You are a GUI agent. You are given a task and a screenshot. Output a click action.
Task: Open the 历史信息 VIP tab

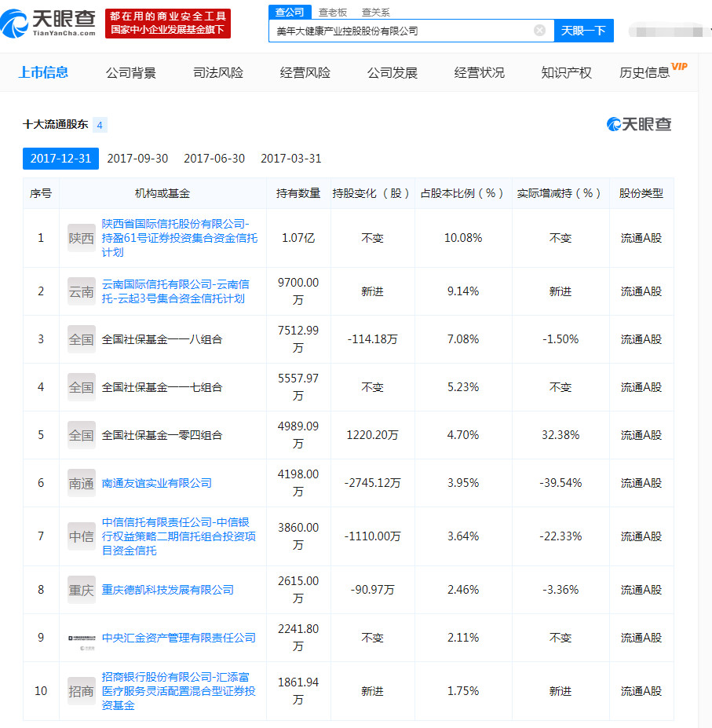pos(653,71)
